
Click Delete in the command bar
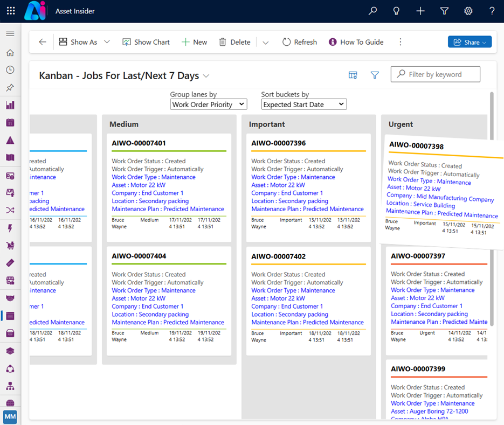click(234, 42)
